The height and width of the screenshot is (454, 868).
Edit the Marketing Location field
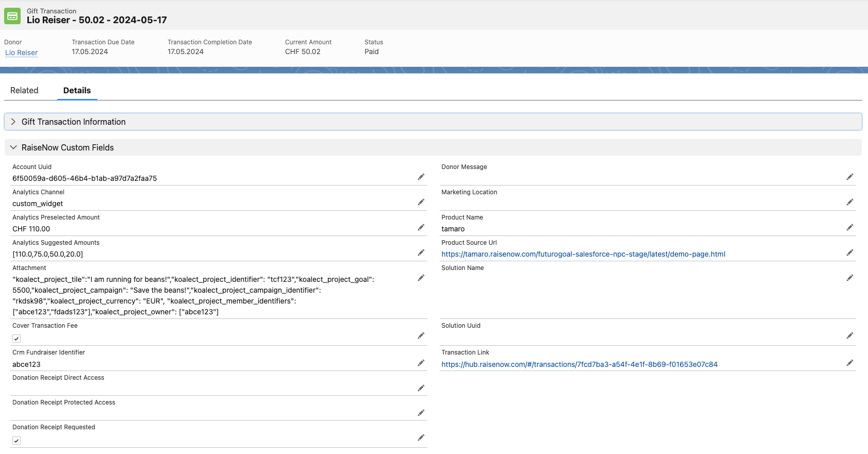click(x=850, y=202)
